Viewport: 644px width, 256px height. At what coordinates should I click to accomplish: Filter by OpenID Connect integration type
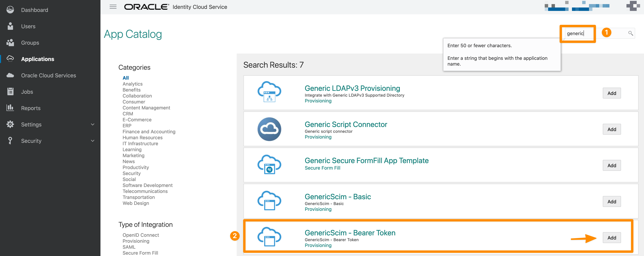coord(141,235)
